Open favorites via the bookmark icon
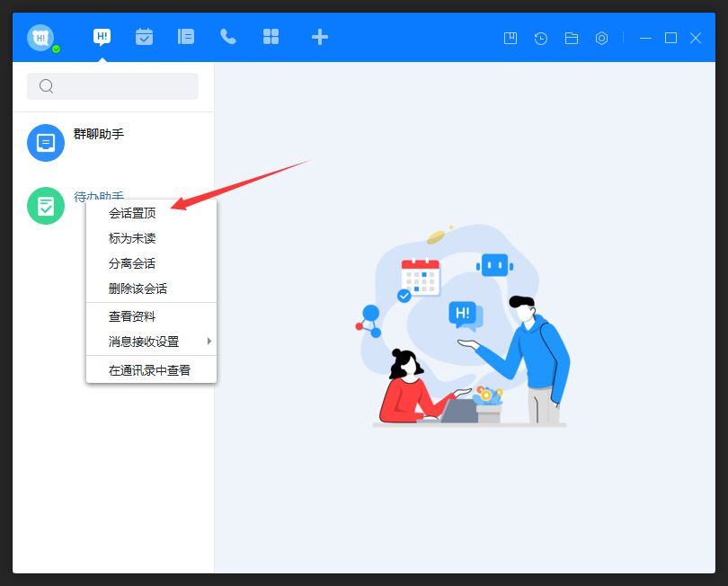 tap(510, 38)
